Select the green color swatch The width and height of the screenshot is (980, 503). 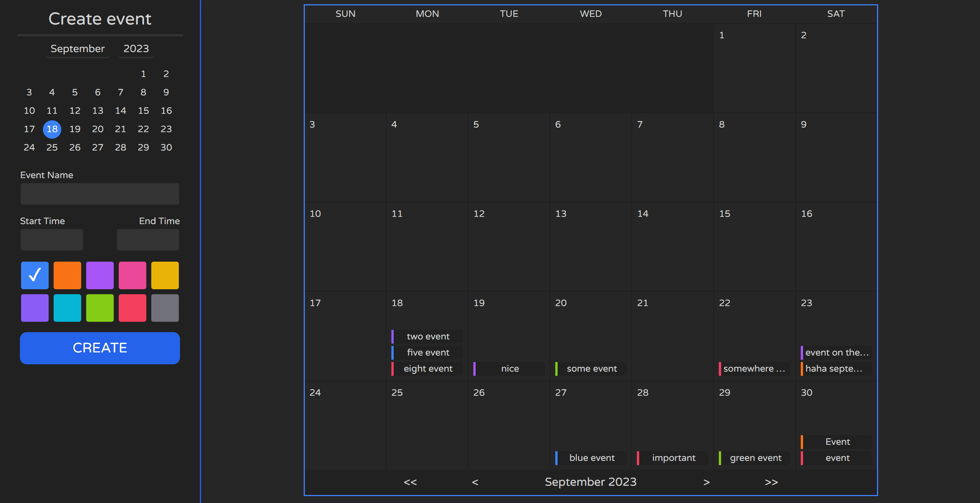click(x=100, y=308)
